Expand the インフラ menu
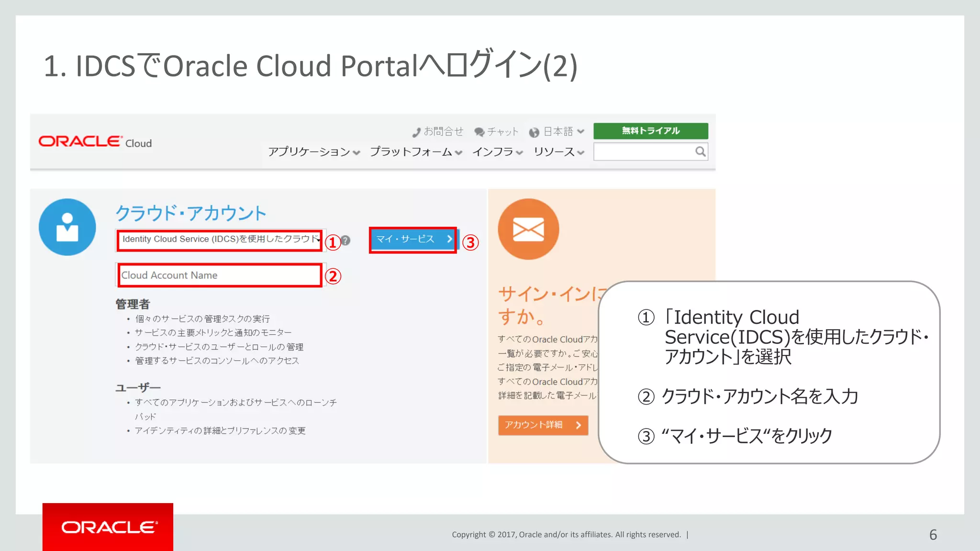980x551 pixels. point(498,152)
